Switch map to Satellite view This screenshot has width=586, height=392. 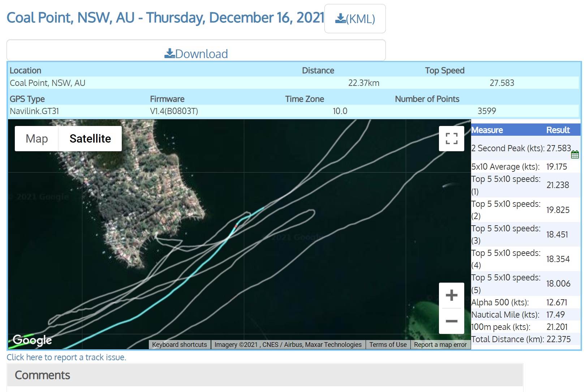[90, 139]
